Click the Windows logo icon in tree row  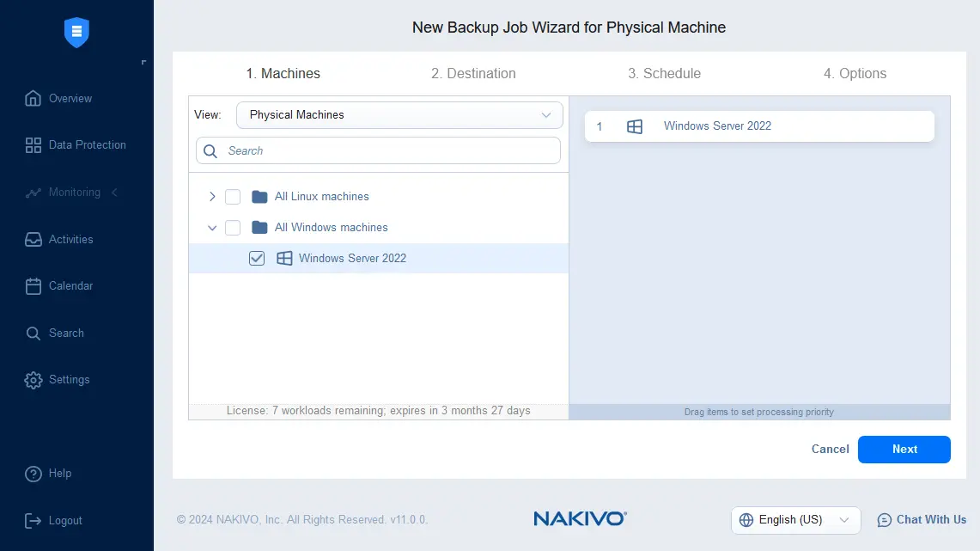(x=284, y=258)
